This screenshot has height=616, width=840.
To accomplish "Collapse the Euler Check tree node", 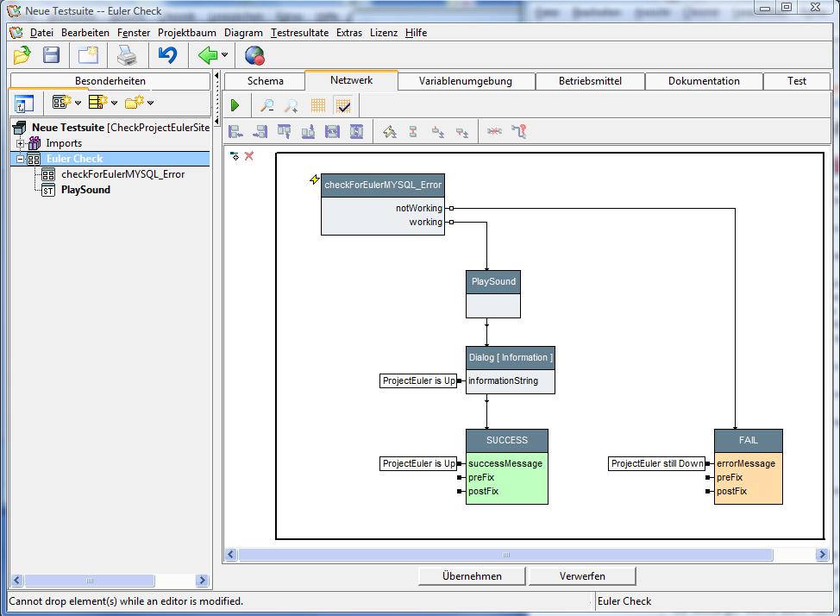I will (x=21, y=159).
